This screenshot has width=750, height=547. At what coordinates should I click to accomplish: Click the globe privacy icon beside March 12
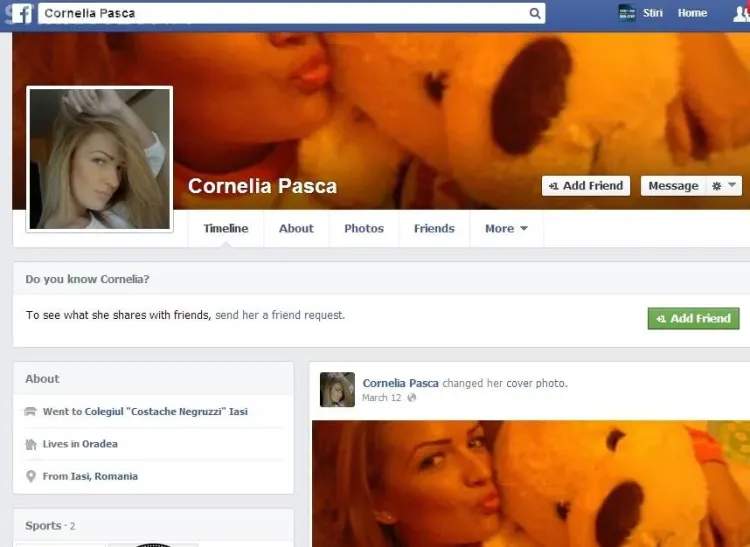[x=412, y=398]
